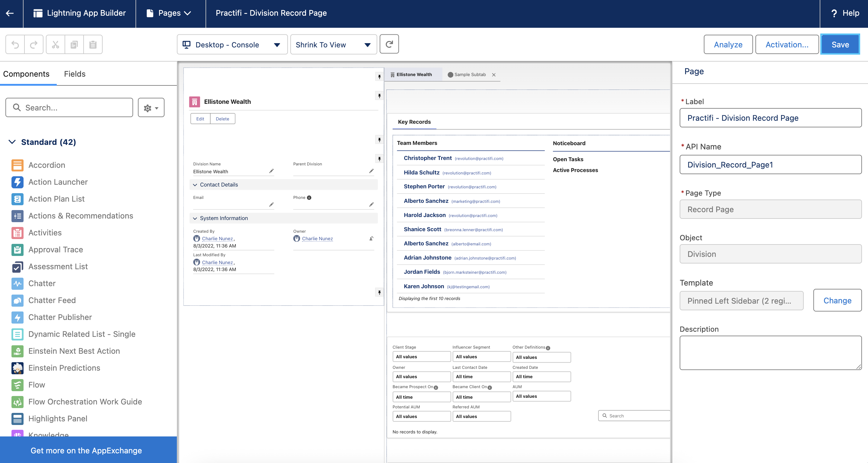This screenshot has height=463, width=868.
Task: Click the canvas refresh icon
Action: pos(389,44)
